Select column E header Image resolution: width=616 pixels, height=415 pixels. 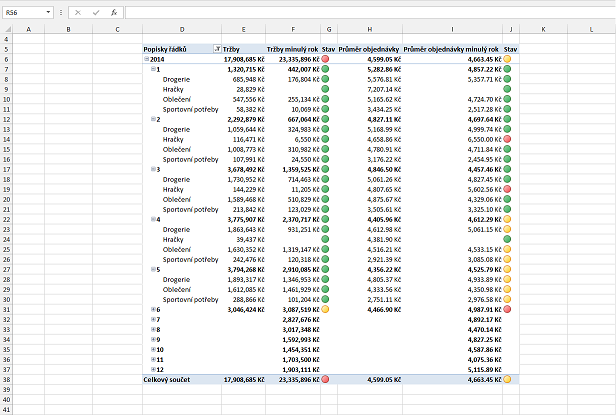(244, 29)
